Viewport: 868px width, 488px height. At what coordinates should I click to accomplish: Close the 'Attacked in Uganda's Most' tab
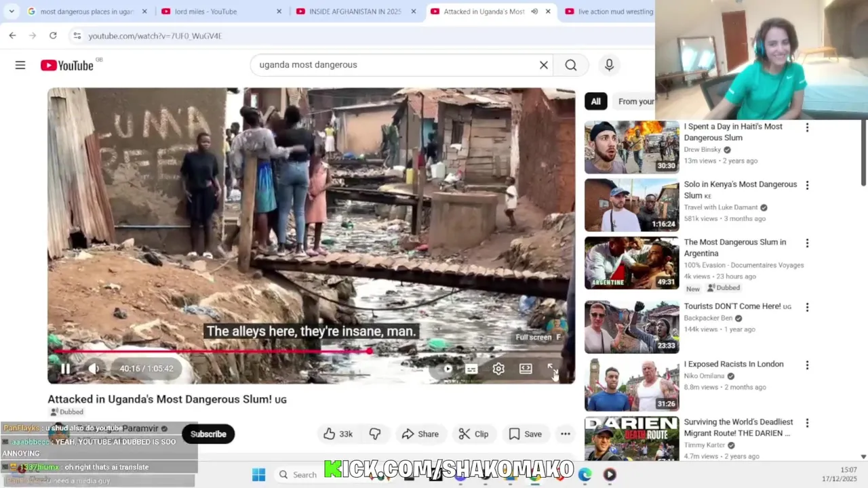pyautogui.click(x=548, y=12)
